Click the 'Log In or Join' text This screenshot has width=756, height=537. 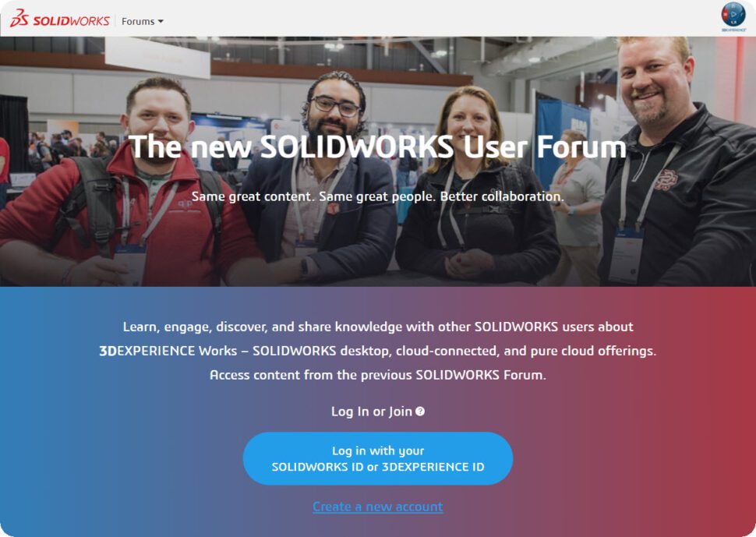coord(371,412)
